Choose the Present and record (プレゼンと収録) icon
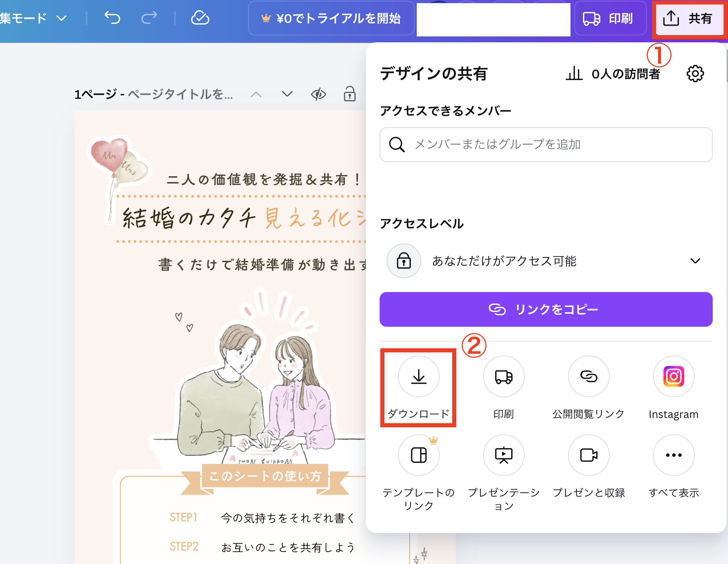Image resolution: width=728 pixels, height=564 pixels. (x=589, y=455)
